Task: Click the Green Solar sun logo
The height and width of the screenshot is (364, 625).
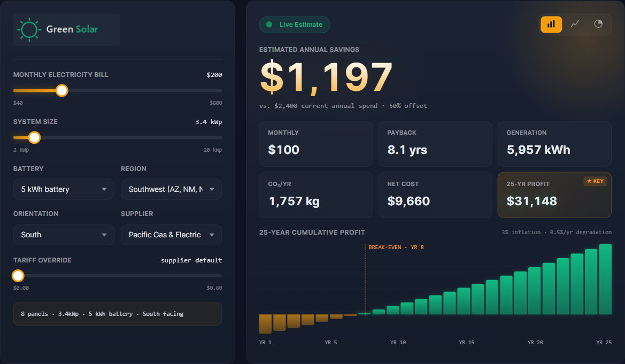Action: coord(29,29)
